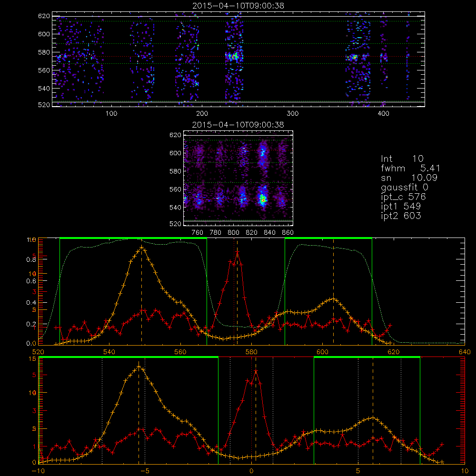Select the 'sn 10.09' readout
Screen dimensions: 476x476
409,178
